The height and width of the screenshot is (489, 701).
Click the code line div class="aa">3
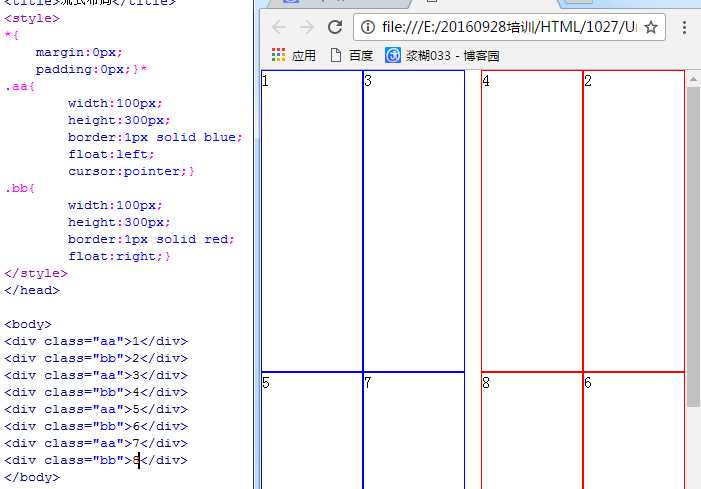[96, 375]
